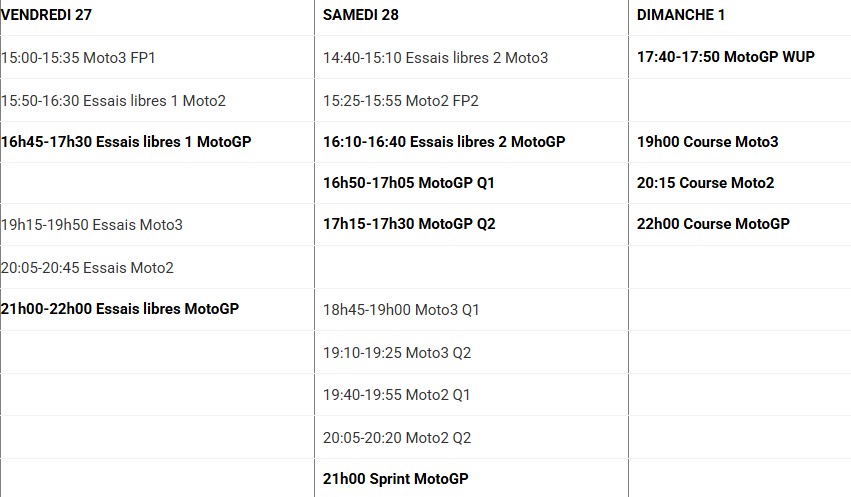Click the 21h00 Sprint MotoGP entry
This screenshot has height=497, width=851.
click(395, 479)
